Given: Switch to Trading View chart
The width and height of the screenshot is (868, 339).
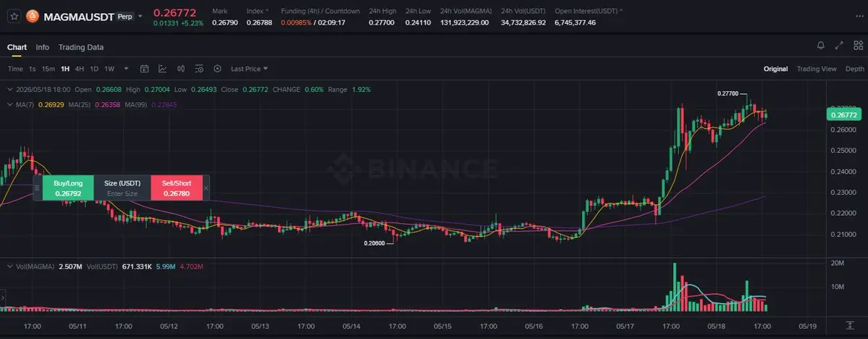Looking at the screenshot, I should pos(817,69).
